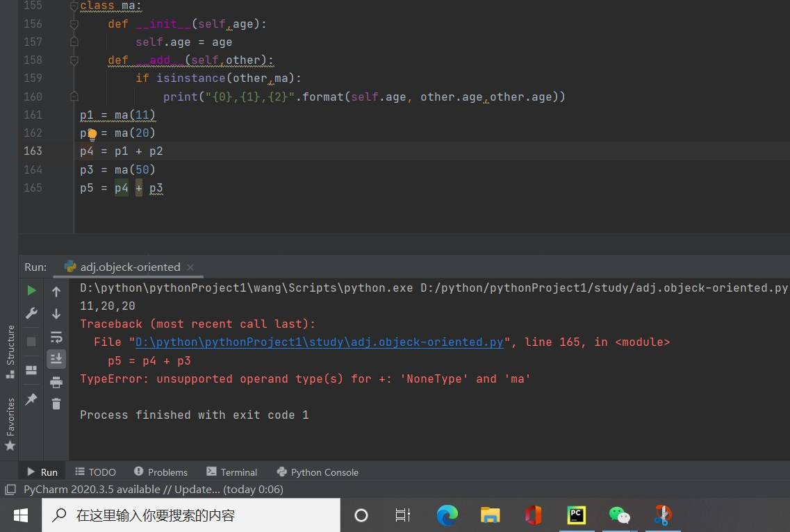Open the Favorites side panel
The width and height of the screenshot is (790, 532).
[x=10, y=424]
